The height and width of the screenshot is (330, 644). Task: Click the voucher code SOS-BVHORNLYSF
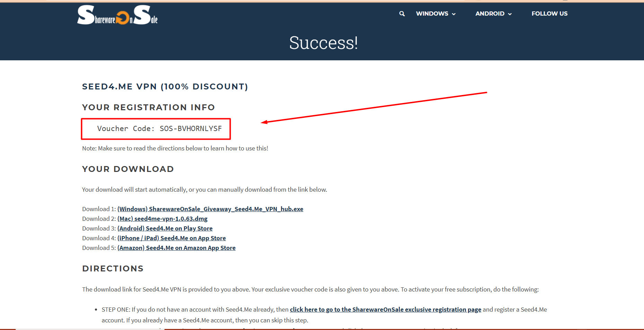[191, 129]
